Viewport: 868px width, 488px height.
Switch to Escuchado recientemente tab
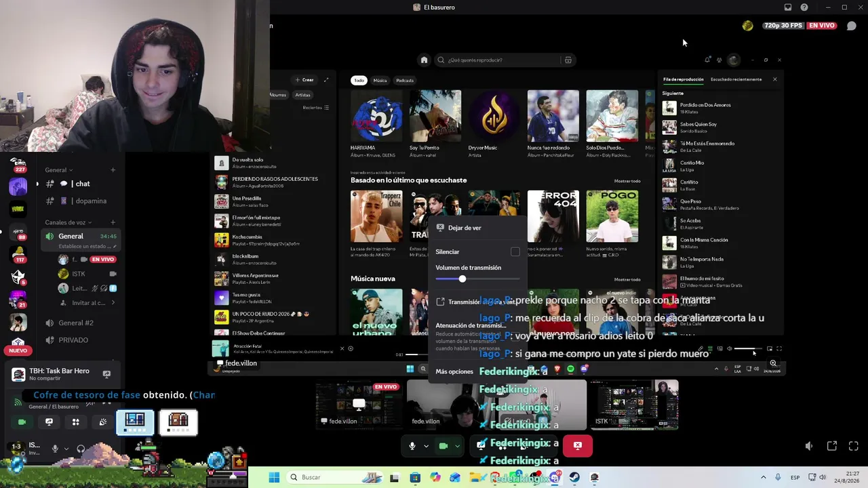tap(736, 79)
